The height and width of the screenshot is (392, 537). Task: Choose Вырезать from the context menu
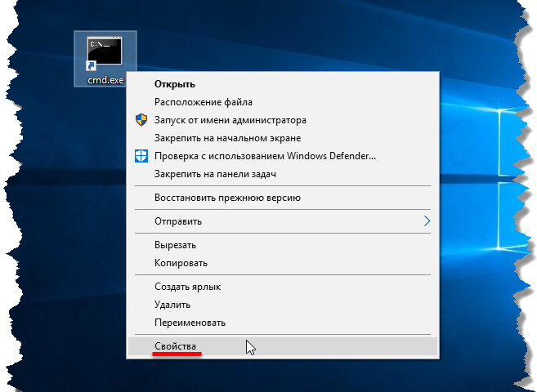pos(283,245)
